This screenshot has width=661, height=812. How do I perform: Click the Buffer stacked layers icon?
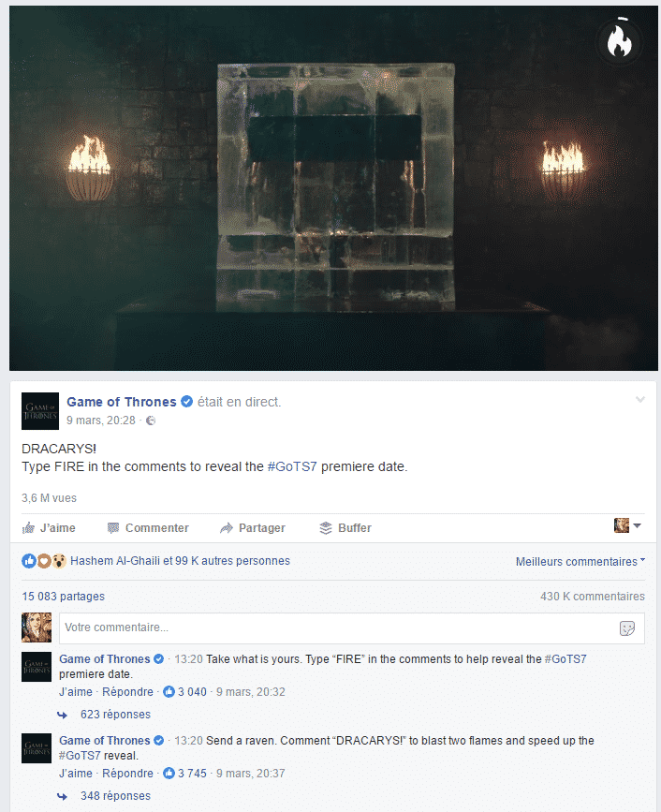point(326,528)
